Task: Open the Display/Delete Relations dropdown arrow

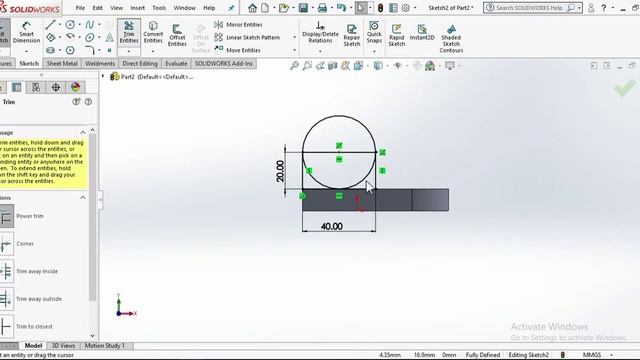Action: [x=320, y=52]
